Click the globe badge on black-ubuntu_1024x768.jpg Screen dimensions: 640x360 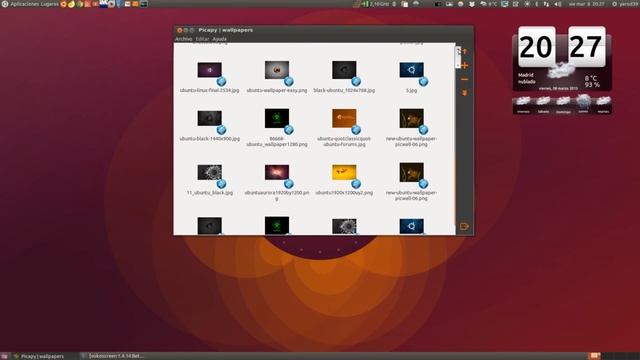coord(356,81)
